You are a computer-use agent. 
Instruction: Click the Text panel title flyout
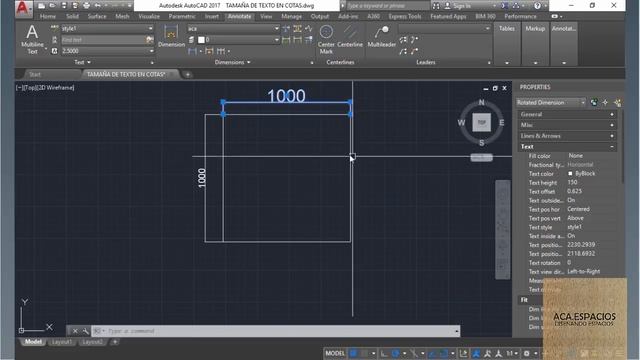click(82, 62)
